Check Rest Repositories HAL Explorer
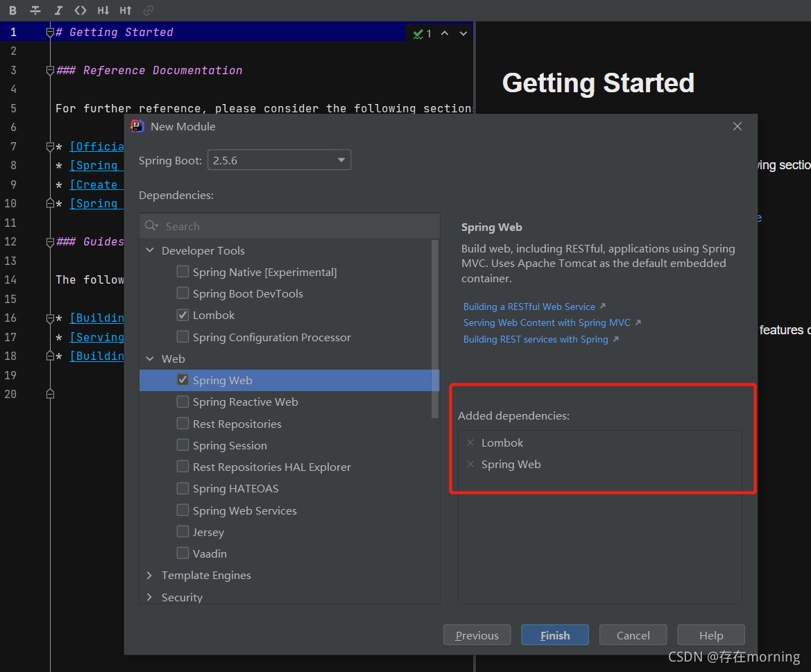 click(x=182, y=466)
